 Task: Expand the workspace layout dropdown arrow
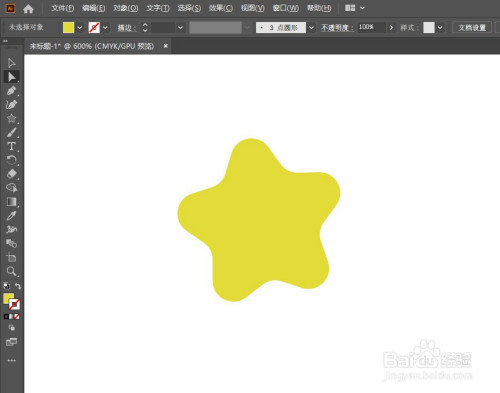pyautogui.click(x=362, y=8)
